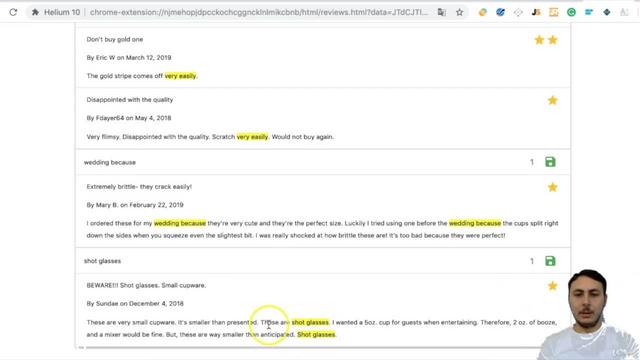Focus the chrome-extension URL address field

coord(259,12)
